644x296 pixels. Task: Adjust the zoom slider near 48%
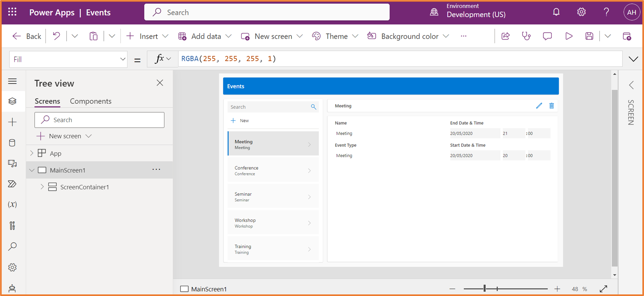pos(485,289)
